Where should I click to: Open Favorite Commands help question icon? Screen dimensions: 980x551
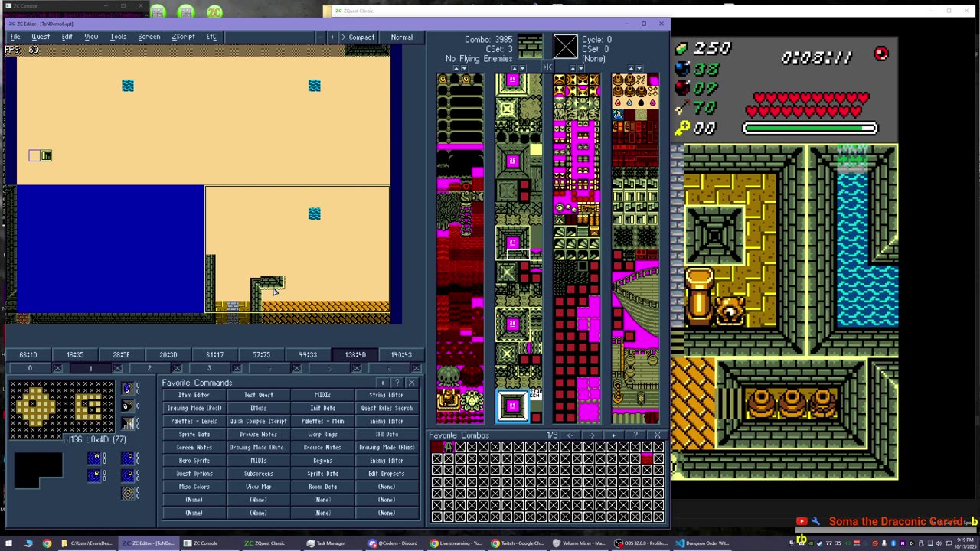397,383
